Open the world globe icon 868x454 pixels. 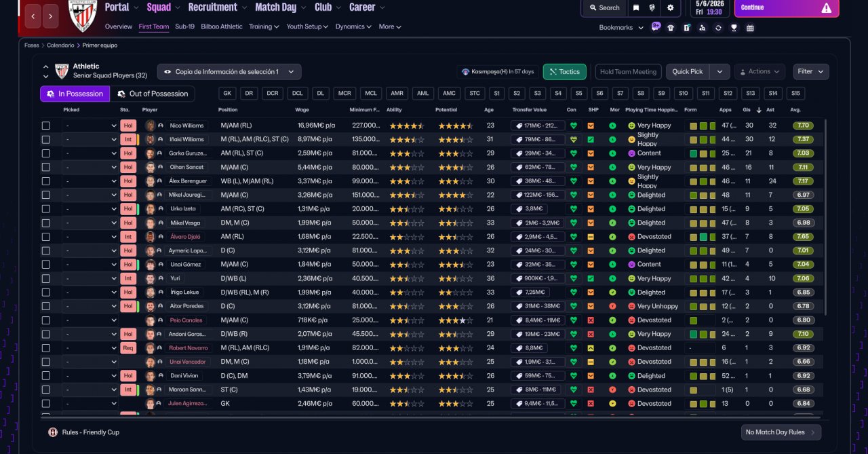(x=652, y=7)
